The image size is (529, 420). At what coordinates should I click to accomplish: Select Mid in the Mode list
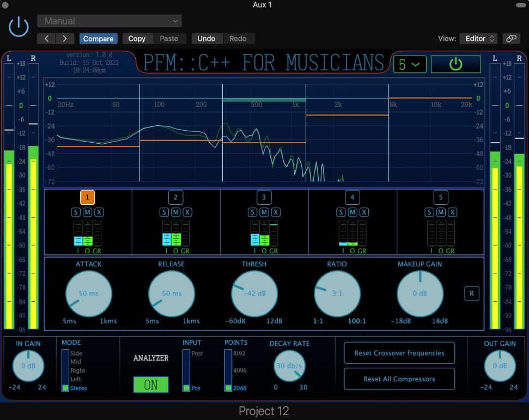click(75, 362)
